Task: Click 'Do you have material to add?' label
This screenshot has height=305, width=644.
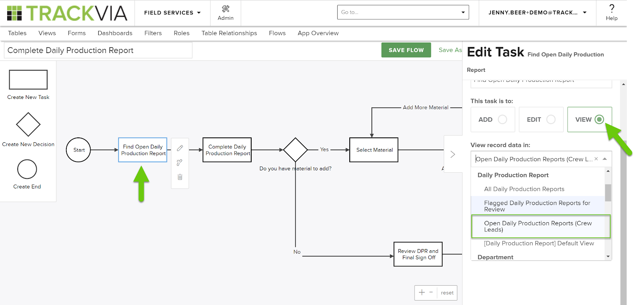Action: tap(295, 168)
